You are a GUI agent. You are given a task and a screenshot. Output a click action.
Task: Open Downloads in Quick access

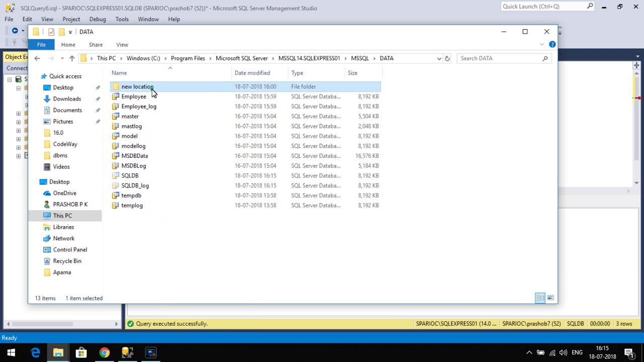67,99
